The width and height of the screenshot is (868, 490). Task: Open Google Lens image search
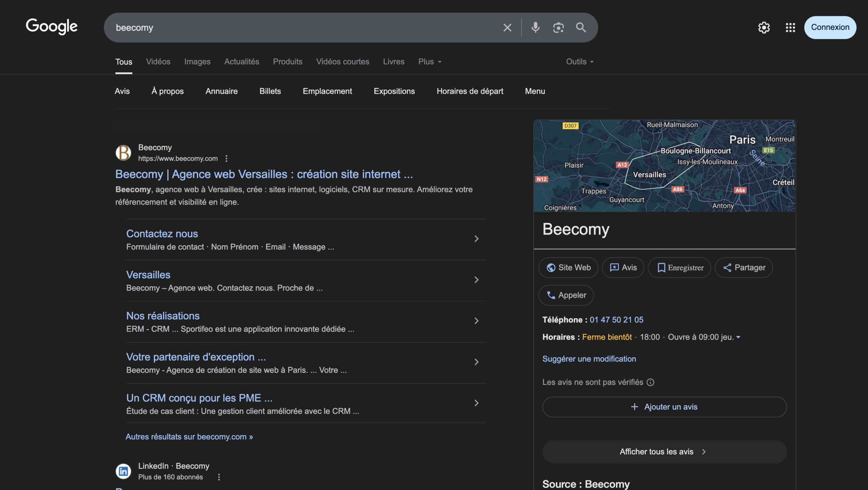point(558,27)
